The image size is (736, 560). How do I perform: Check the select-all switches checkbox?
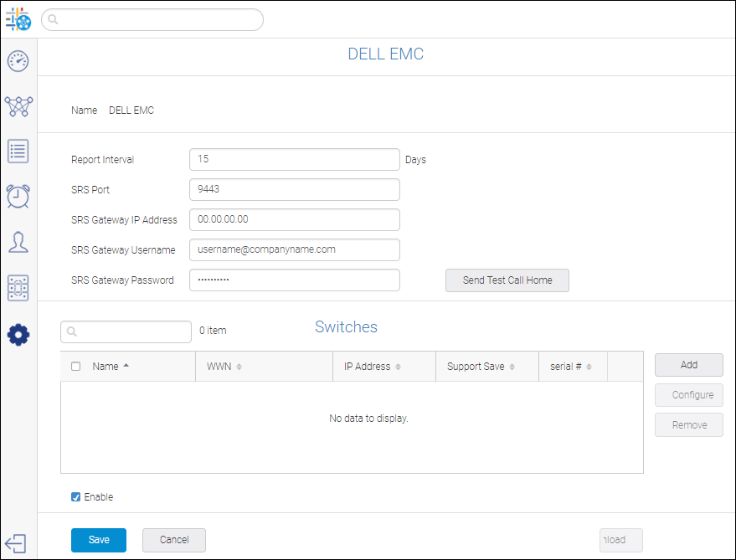pos(75,366)
